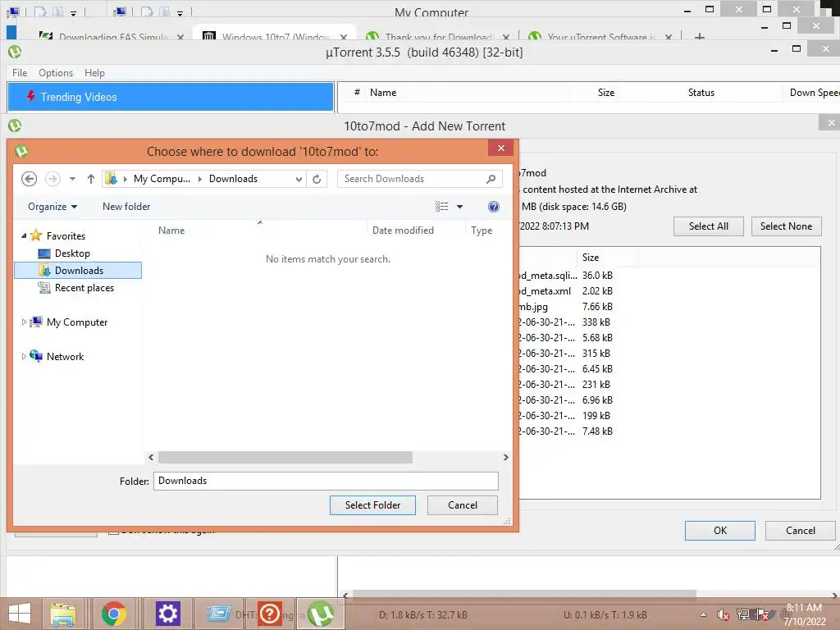
Task: Go back in folder dialog navigation
Action: click(x=29, y=179)
